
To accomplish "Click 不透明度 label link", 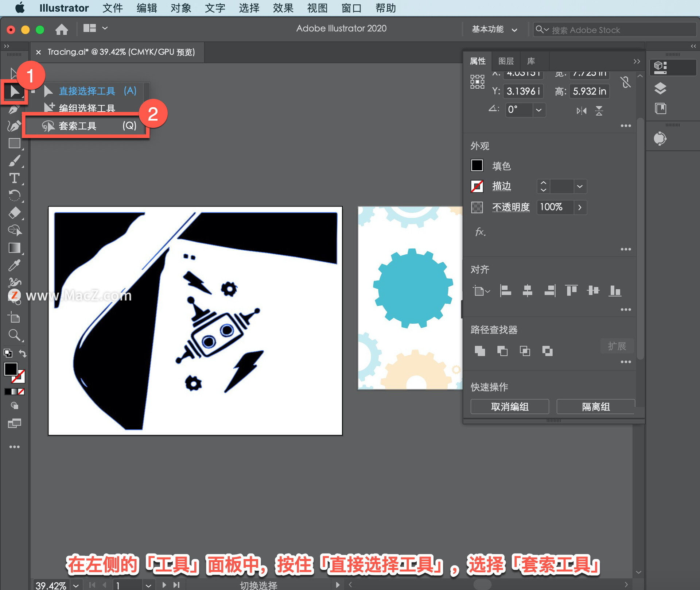I will click(511, 207).
